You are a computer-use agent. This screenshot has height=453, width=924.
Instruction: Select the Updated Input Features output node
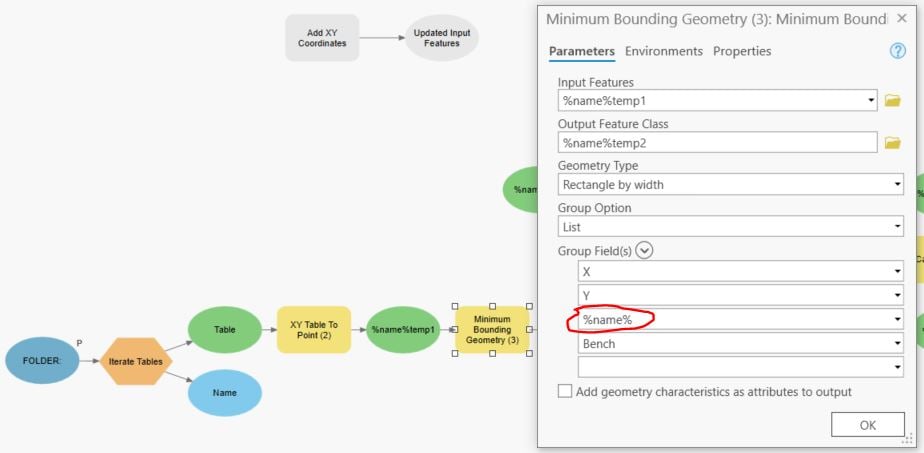(441, 38)
